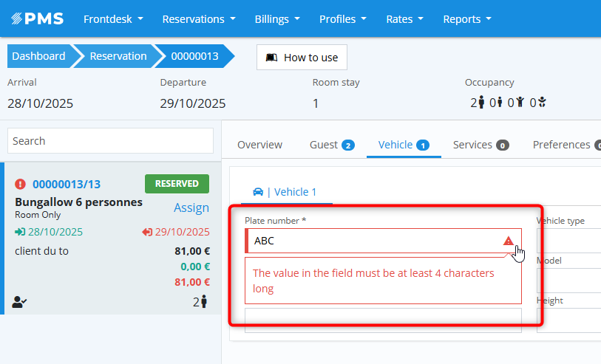Click the guest checked profile icon in reservation card
Viewport: 601px width, 364px height.
coord(18,301)
